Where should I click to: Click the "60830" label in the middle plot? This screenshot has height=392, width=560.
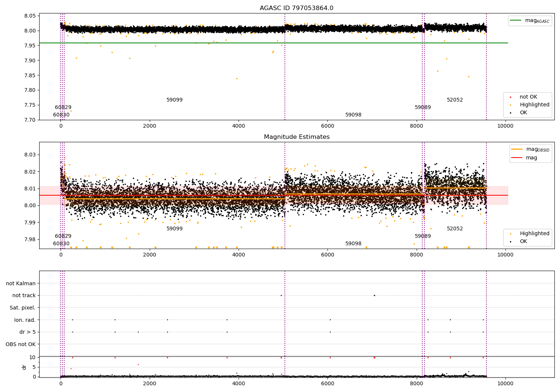coord(61,244)
